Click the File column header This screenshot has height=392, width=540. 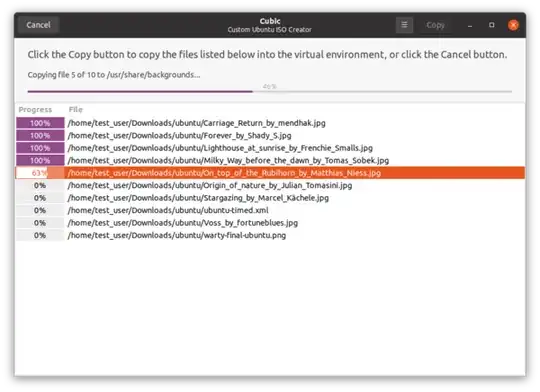(x=75, y=110)
